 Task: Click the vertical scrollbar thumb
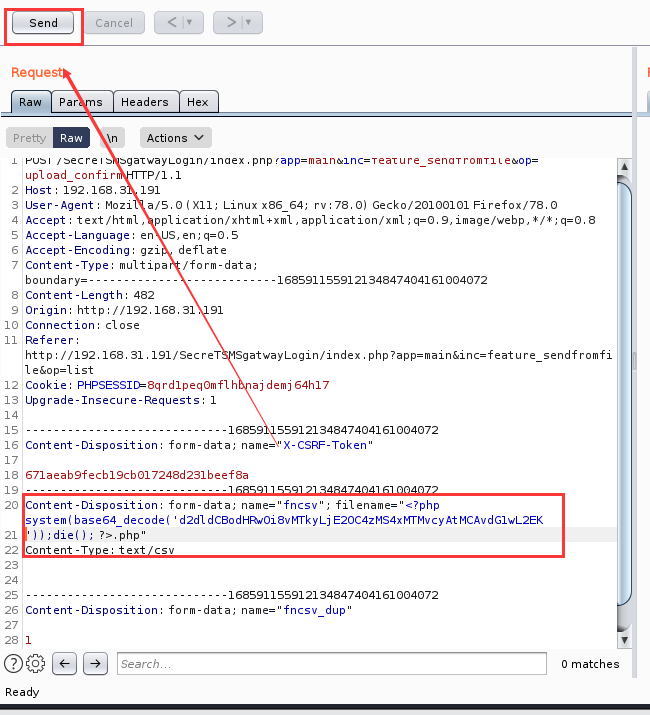(624, 392)
